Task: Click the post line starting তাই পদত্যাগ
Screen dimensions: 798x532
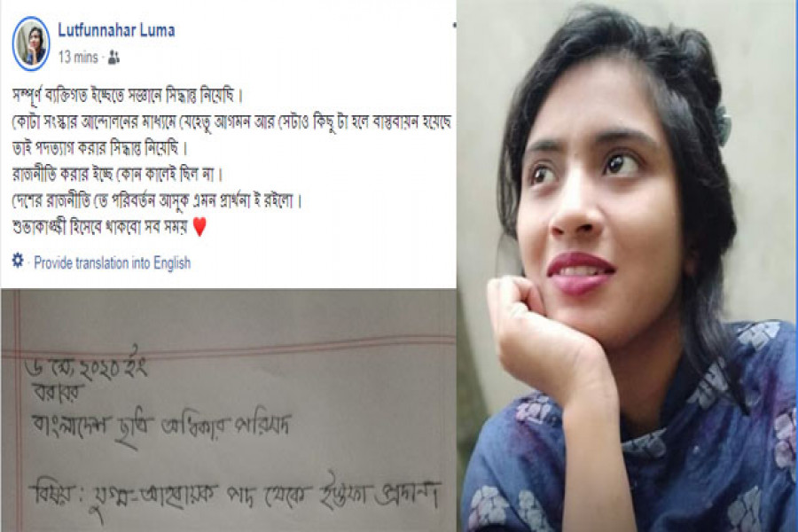Action: tap(100, 149)
